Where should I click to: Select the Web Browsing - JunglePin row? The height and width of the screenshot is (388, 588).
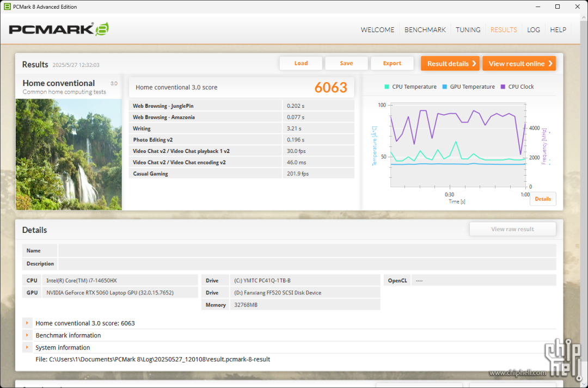pyautogui.click(x=242, y=106)
